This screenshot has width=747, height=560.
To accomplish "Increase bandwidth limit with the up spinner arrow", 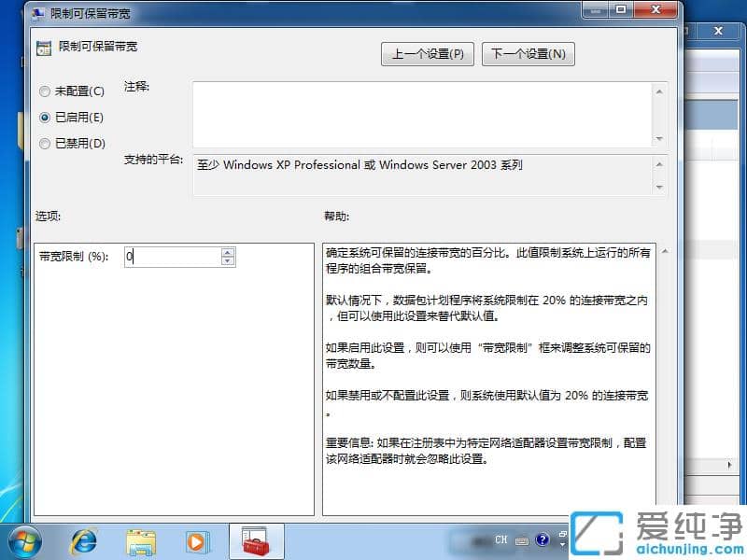I will pos(227,253).
